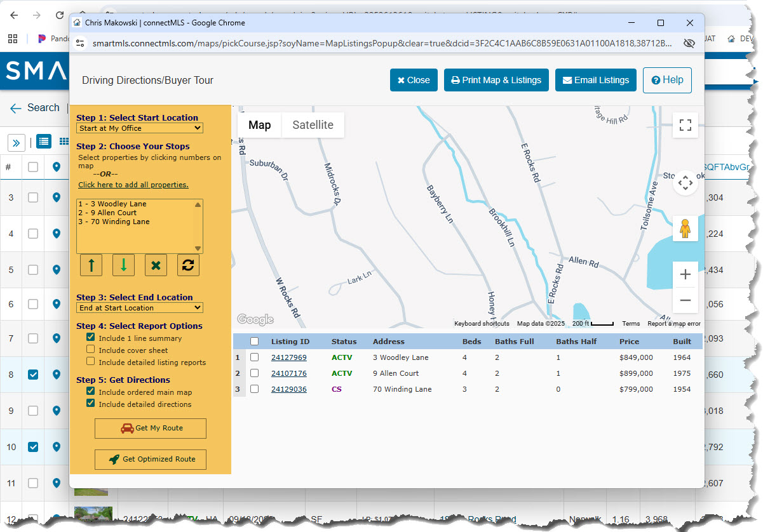
Task: Click the refresh stops icon
Action: (x=188, y=265)
